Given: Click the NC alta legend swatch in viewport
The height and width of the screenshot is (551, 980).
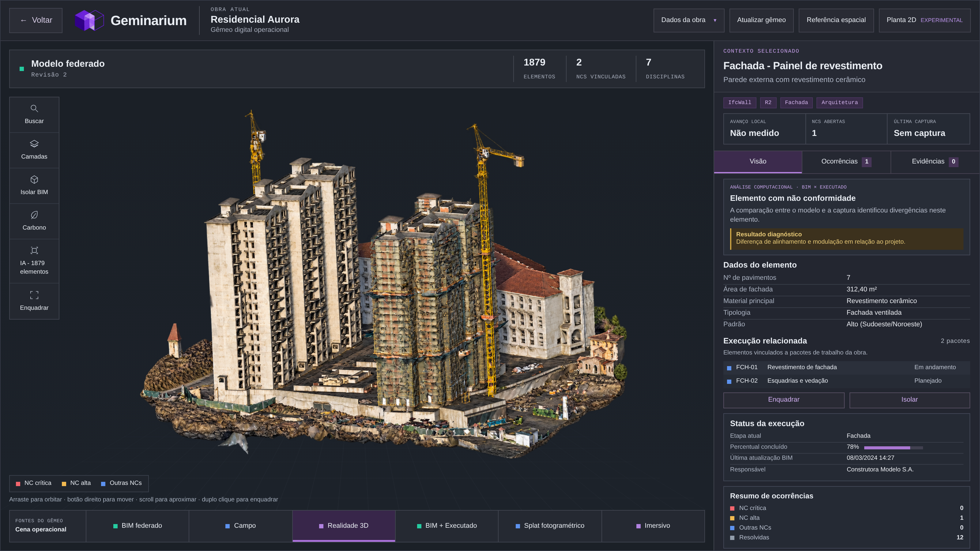Looking at the screenshot, I should click(x=64, y=484).
